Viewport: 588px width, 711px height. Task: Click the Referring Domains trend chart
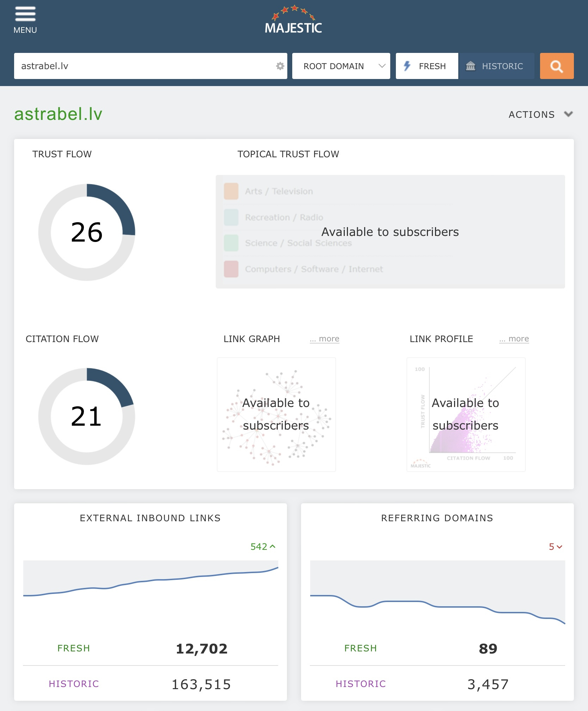point(437,592)
